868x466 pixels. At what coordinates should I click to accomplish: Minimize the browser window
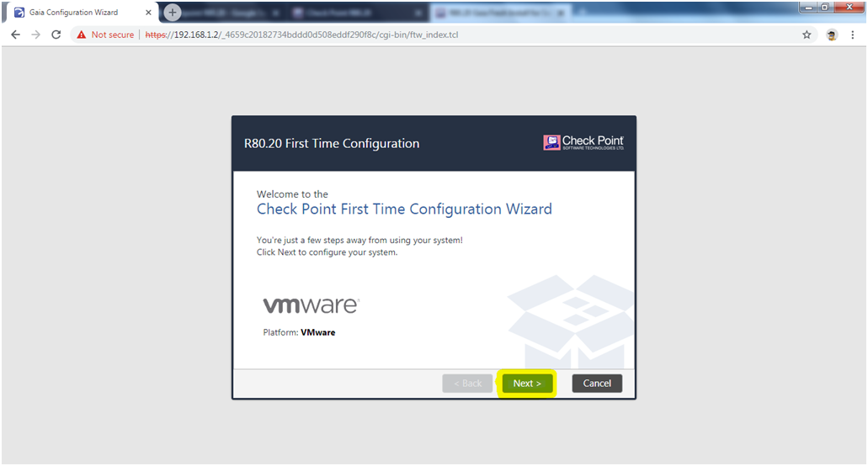[808, 8]
